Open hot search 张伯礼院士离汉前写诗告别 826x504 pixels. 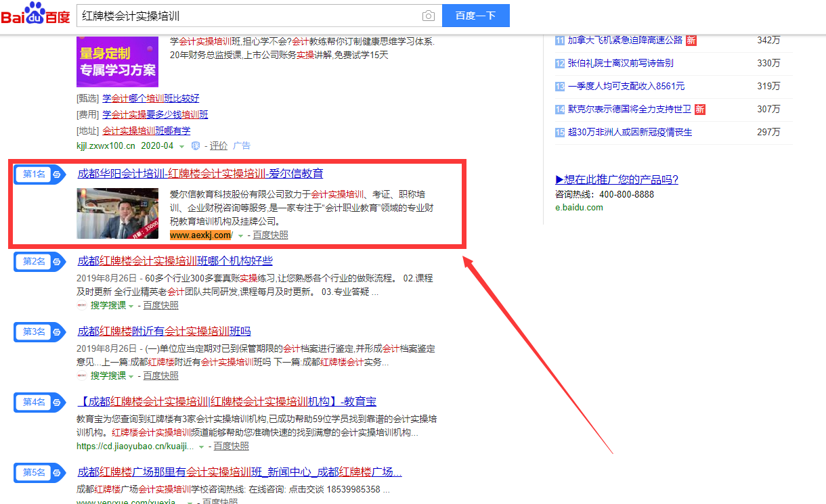pyautogui.click(x=620, y=64)
